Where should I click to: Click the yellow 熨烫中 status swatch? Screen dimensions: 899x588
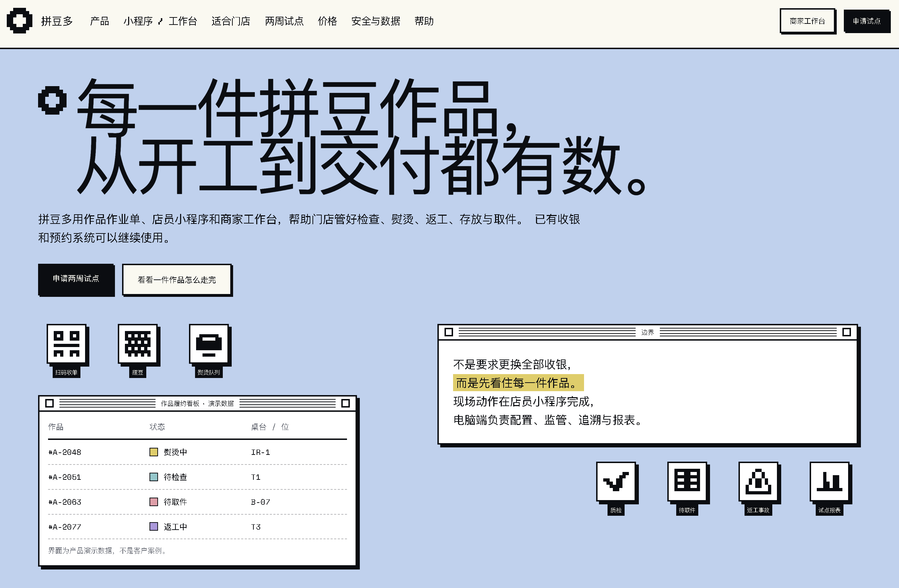[153, 452]
